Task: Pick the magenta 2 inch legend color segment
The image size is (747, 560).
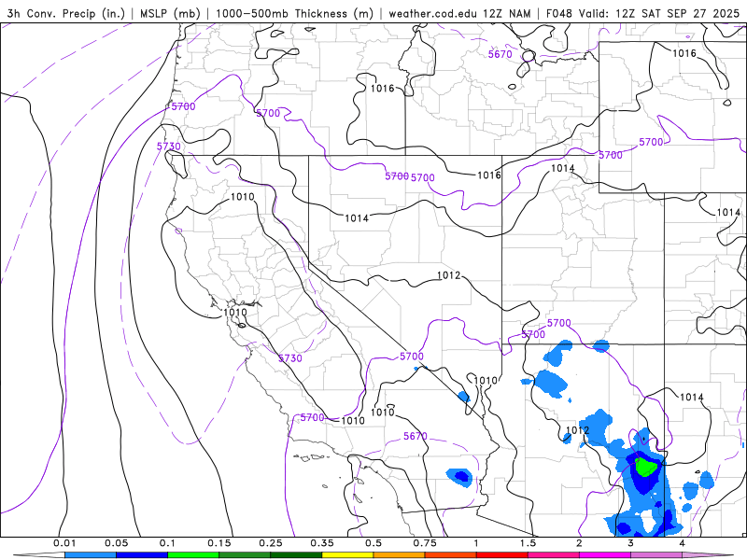Action: coord(605,555)
